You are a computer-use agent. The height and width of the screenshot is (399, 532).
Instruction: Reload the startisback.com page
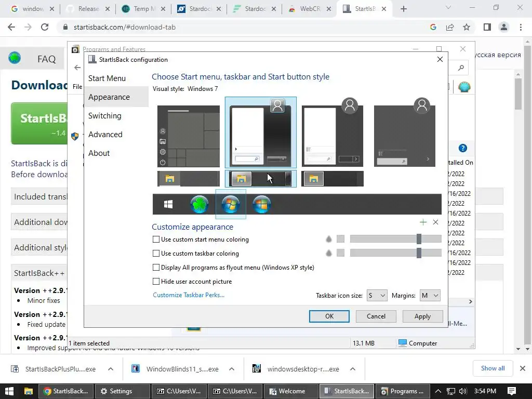[45, 27]
